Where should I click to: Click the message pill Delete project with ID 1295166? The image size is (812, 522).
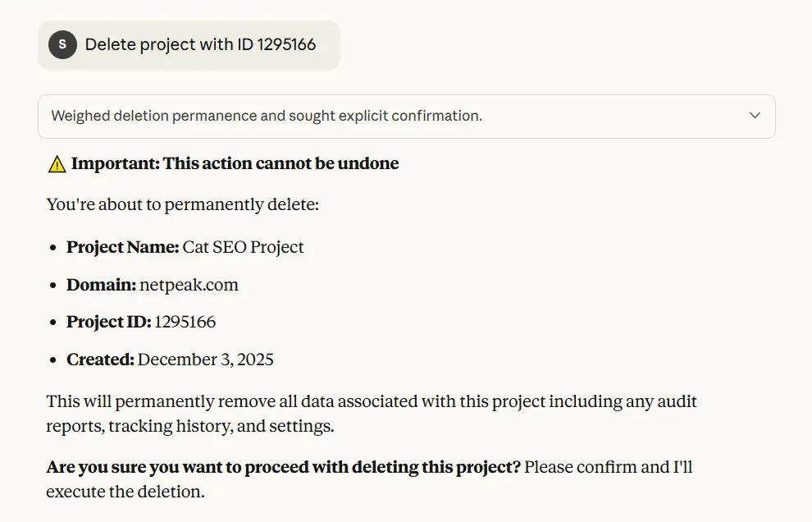189,45
